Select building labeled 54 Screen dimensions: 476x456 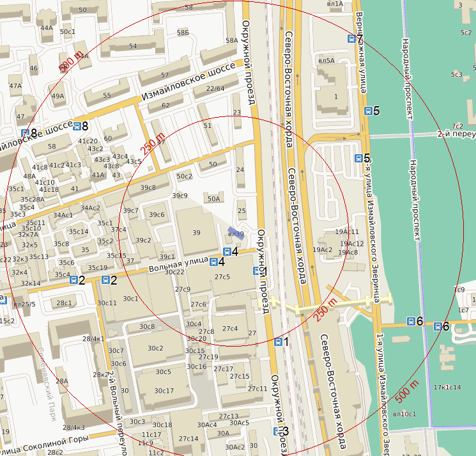pyautogui.click(x=132, y=46)
